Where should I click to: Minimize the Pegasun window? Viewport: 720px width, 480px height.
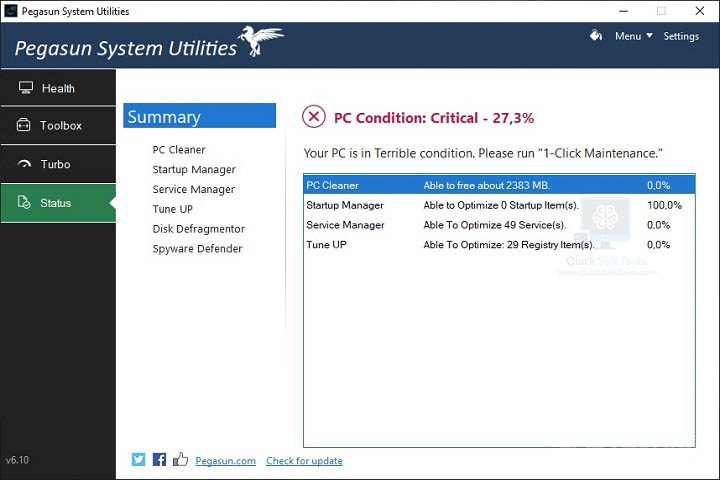623,11
